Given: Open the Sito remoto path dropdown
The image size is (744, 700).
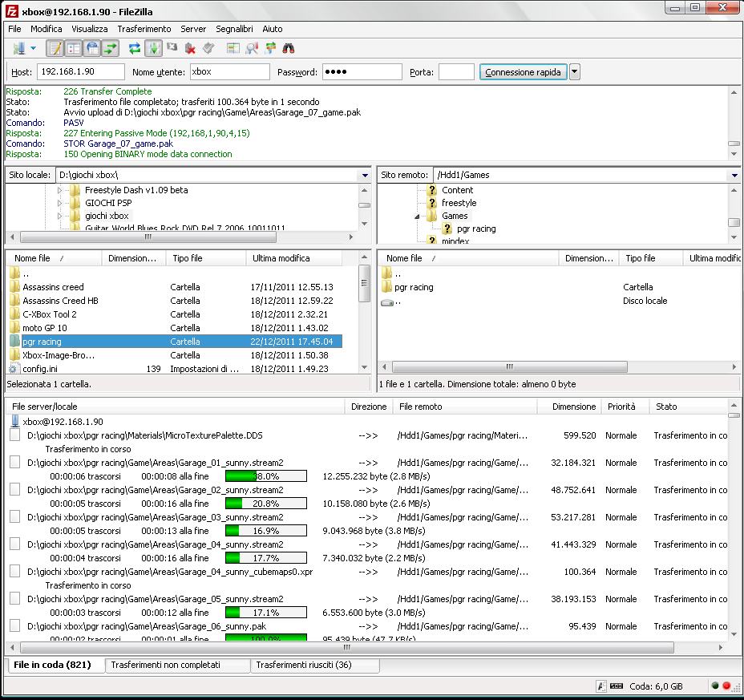Looking at the screenshot, I should (x=734, y=175).
